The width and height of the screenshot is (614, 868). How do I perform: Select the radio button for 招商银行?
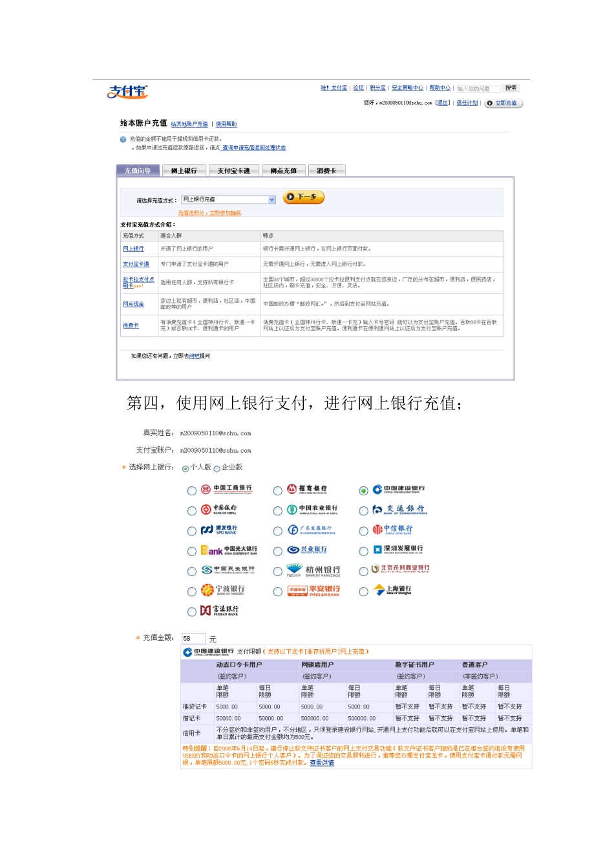pos(278,491)
